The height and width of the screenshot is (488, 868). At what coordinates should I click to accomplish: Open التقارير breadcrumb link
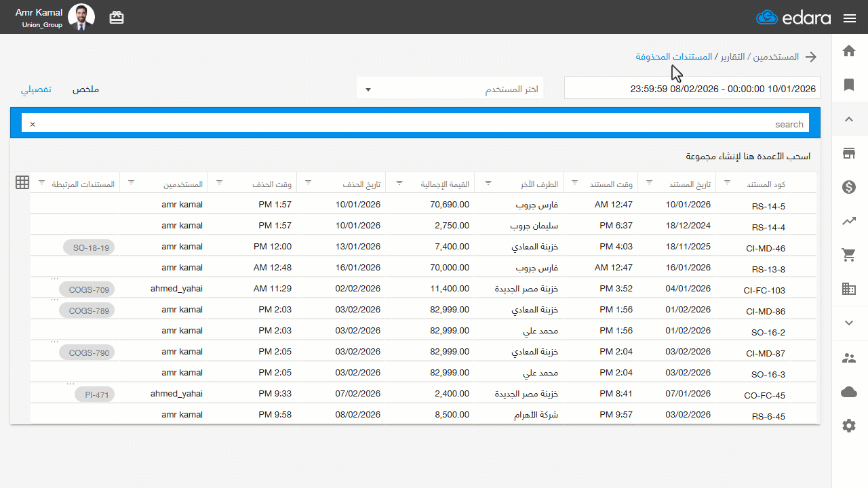(732, 57)
